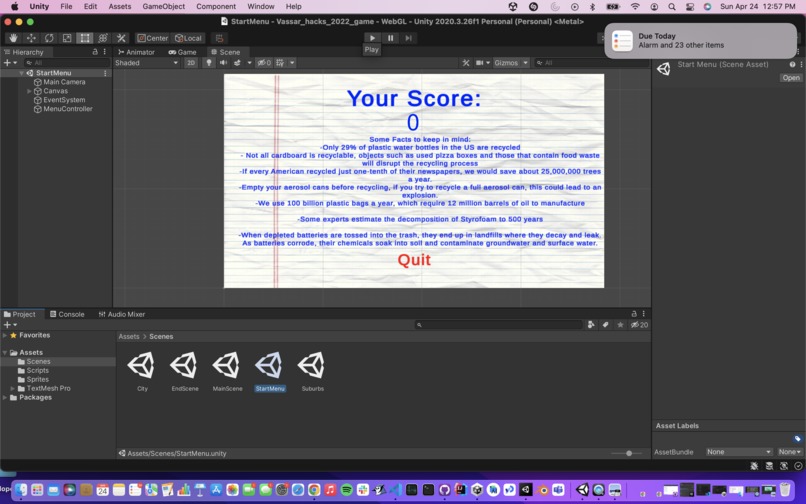Click the Project search field

[x=499, y=325]
